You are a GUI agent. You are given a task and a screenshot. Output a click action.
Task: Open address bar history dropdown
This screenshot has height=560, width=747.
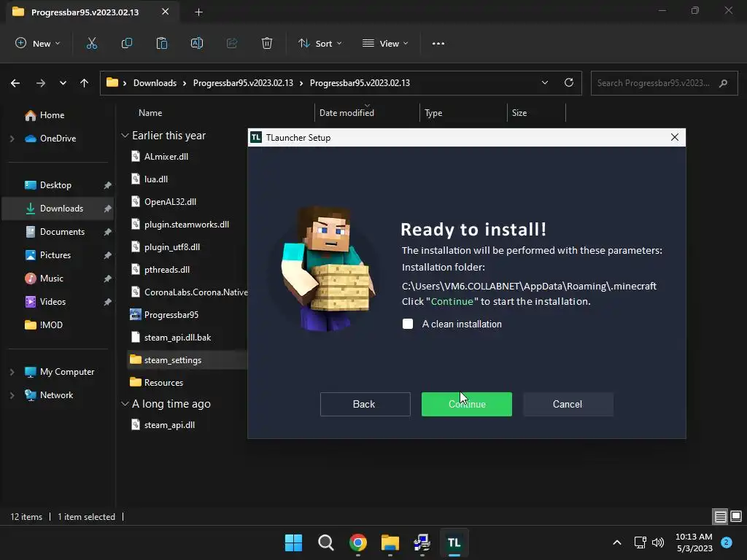pos(545,82)
